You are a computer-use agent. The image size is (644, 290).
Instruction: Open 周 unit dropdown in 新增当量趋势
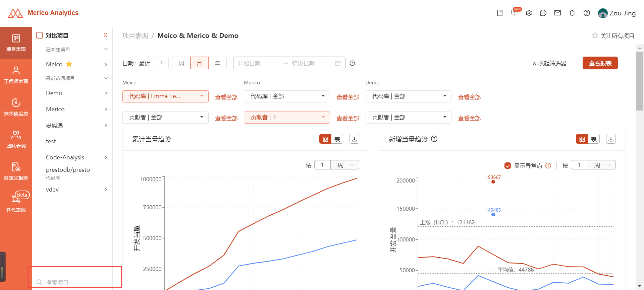(601, 165)
